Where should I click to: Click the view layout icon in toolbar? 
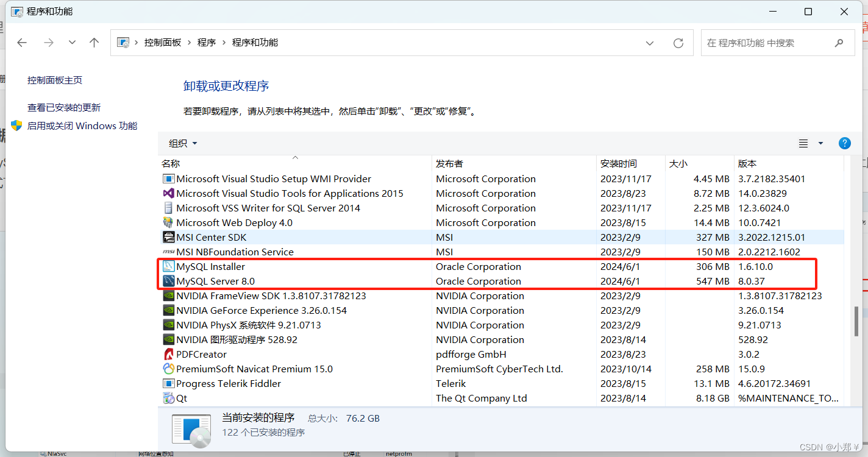(x=803, y=143)
